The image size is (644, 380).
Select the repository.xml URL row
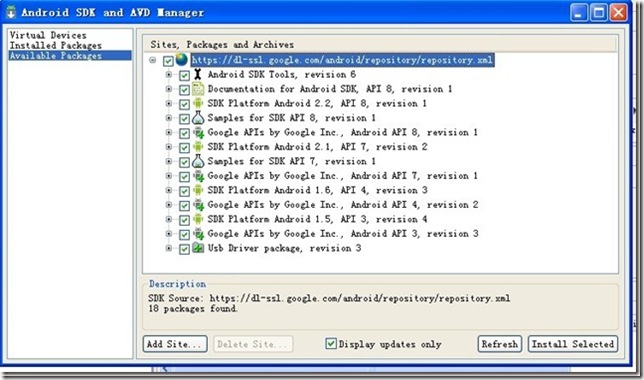[342, 60]
